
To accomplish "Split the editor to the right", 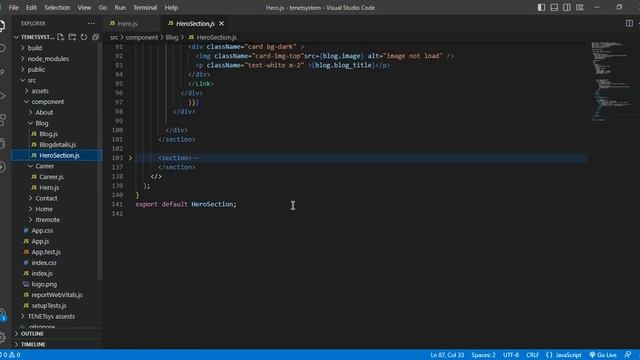I will [629, 24].
